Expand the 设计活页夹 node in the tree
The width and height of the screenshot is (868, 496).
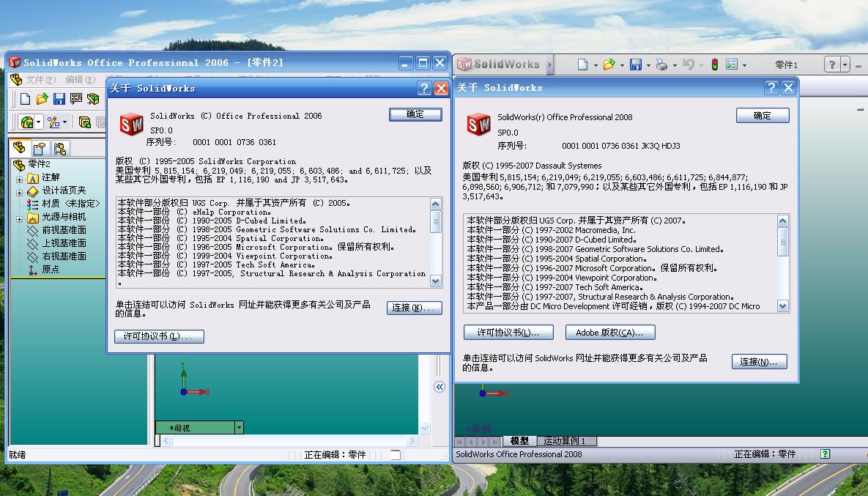coord(19,193)
